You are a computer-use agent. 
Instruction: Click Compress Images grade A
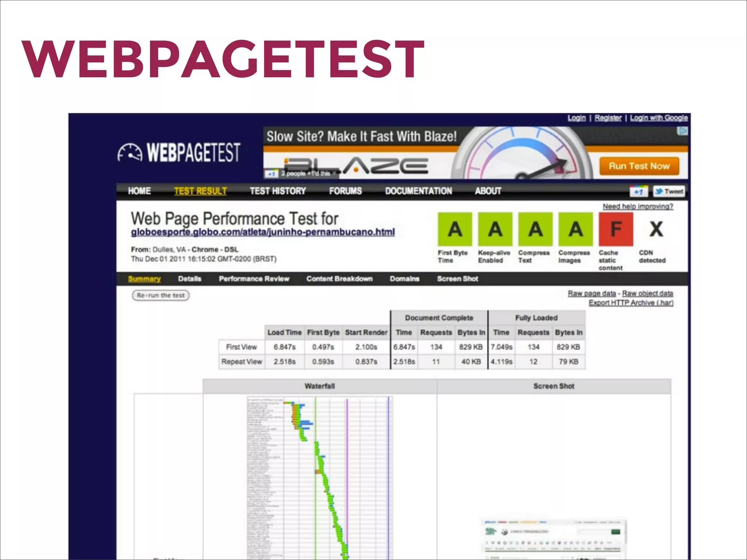(576, 229)
